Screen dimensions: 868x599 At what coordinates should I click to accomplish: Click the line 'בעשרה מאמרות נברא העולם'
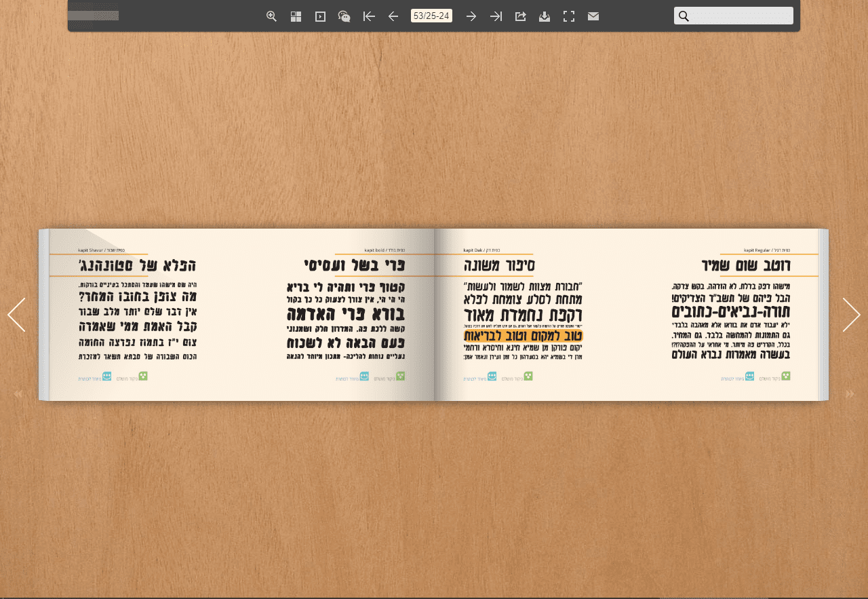(731, 354)
